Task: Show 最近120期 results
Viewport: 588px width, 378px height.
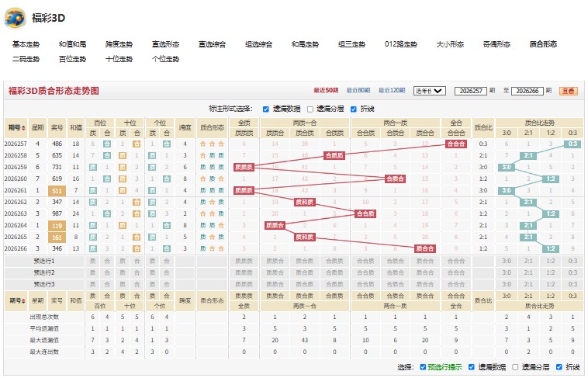Action: [392, 91]
